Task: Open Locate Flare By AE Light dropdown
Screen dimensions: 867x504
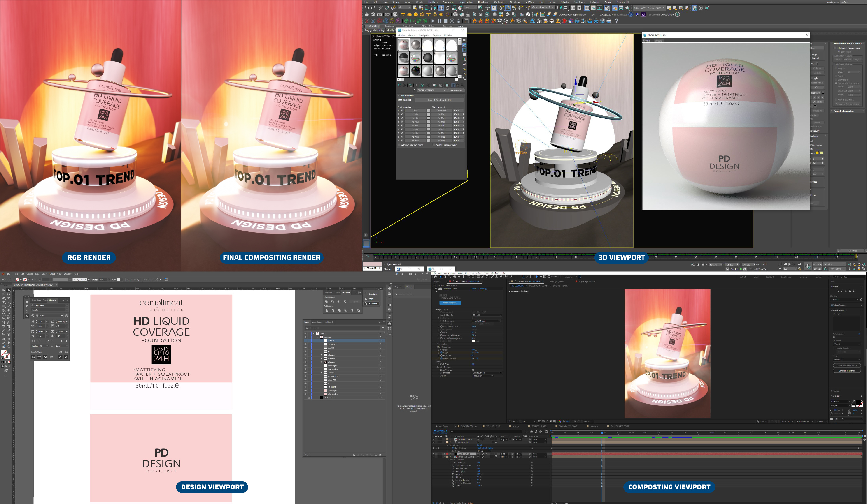Action: pyautogui.click(x=487, y=315)
